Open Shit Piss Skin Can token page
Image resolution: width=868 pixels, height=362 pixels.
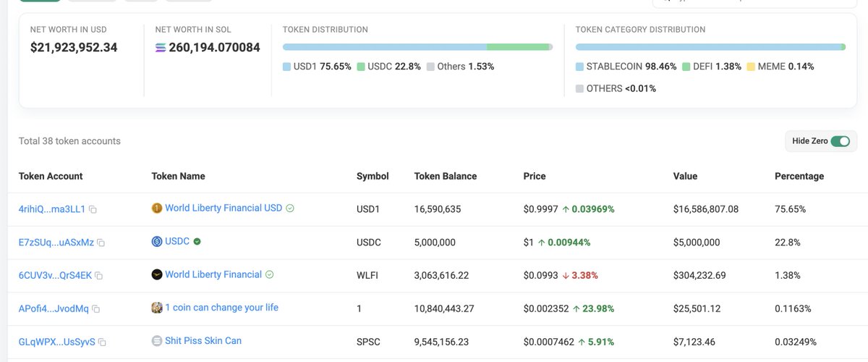coord(203,341)
